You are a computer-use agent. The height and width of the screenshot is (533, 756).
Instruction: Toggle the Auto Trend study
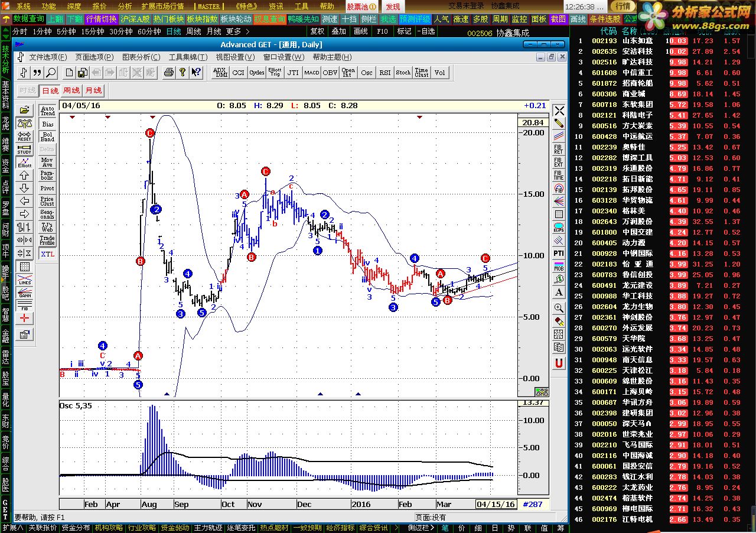[47, 110]
